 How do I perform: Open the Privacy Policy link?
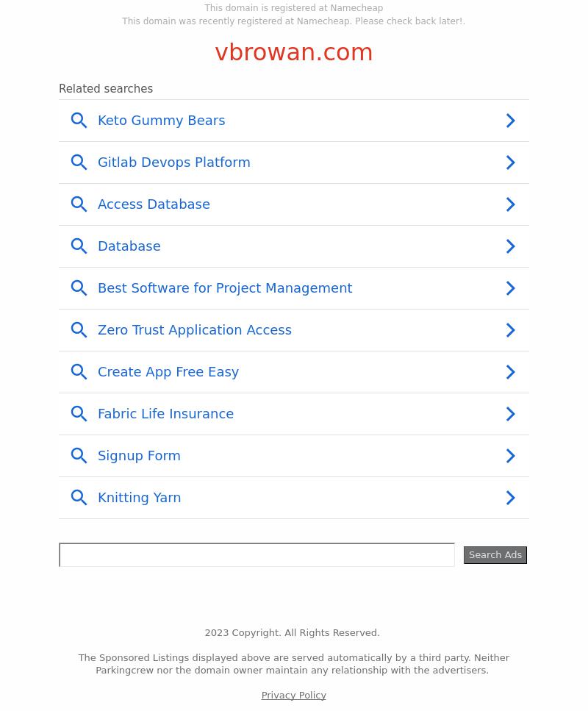pos(294,695)
